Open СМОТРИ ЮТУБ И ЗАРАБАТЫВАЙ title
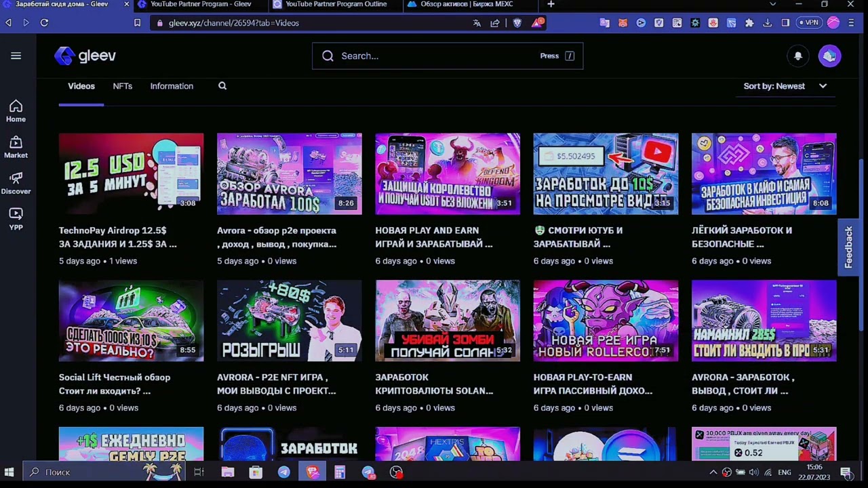The image size is (868, 488). pos(578,237)
